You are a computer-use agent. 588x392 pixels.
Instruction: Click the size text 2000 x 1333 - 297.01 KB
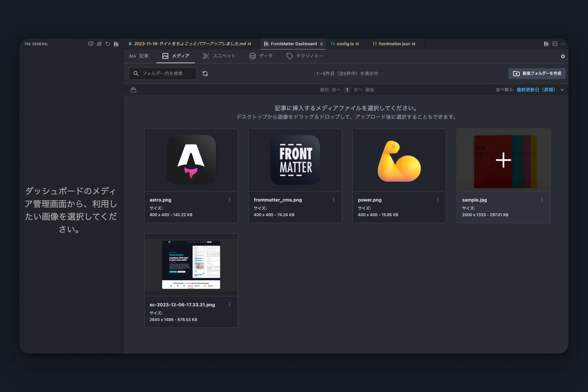point(485,215)
